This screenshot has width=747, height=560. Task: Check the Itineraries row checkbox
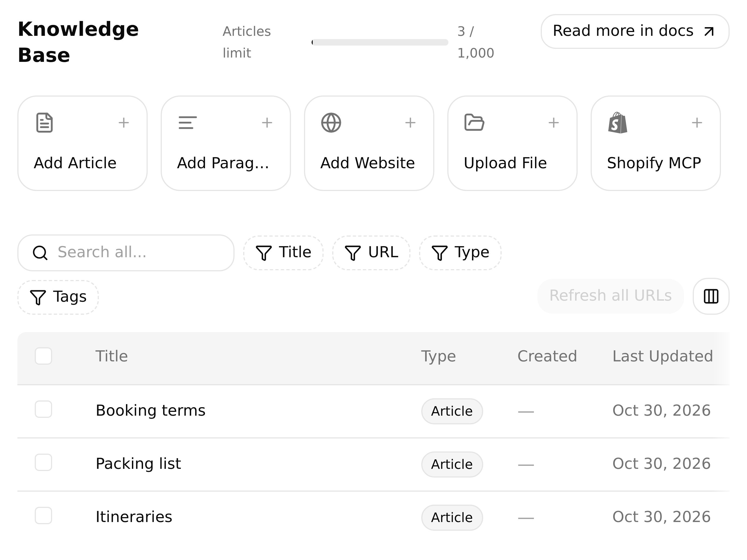pos(43,516)
